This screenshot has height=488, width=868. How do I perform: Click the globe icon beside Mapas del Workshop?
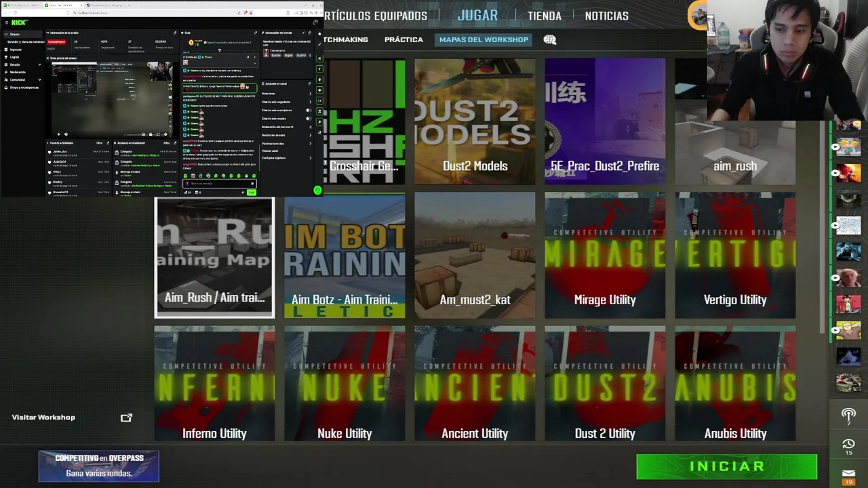pos(550,40)
